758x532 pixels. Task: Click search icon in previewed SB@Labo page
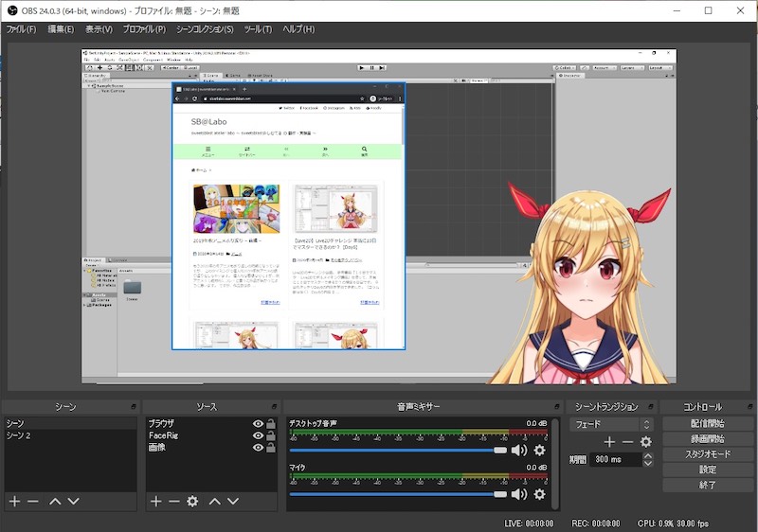pyautogui.click(x=364, y=151)
